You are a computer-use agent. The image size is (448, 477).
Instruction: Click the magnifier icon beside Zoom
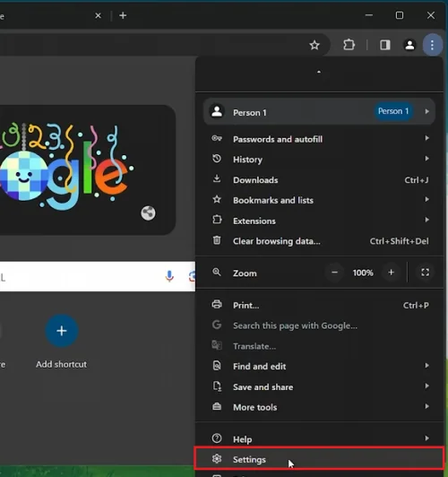coord(217,272)
